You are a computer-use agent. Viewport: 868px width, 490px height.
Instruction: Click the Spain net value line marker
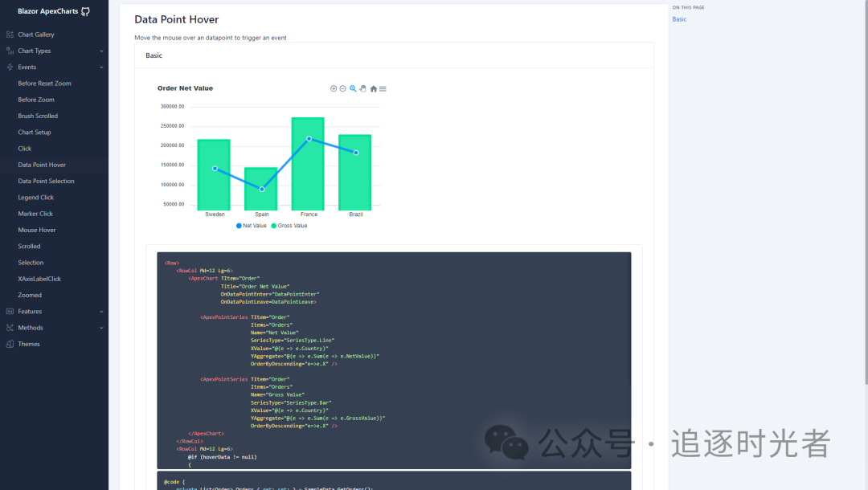point(262,189)
